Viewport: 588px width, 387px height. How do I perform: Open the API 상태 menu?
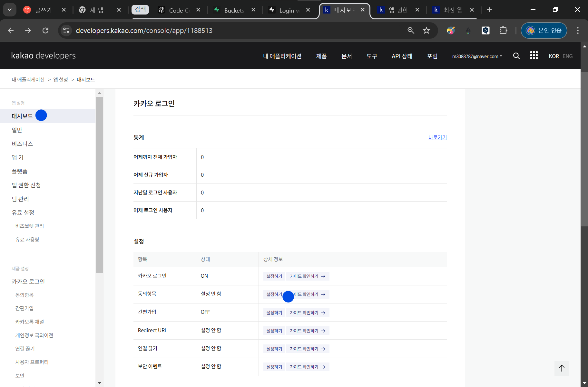(402, 56)
